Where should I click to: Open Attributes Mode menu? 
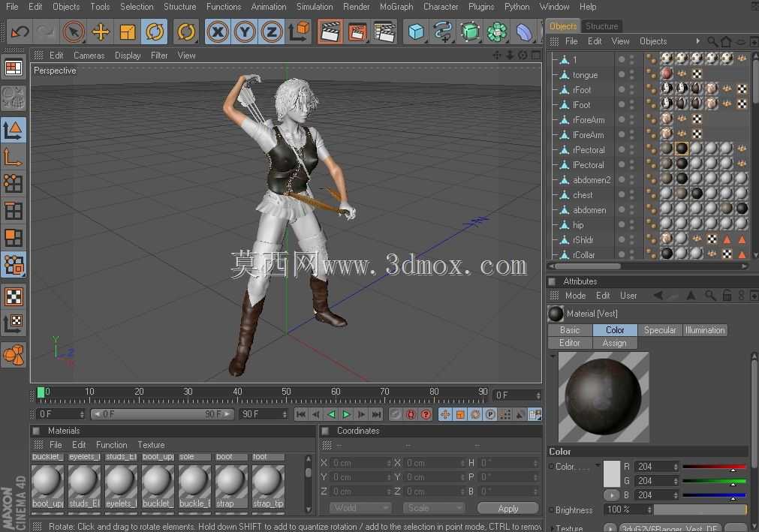(575, 296)
